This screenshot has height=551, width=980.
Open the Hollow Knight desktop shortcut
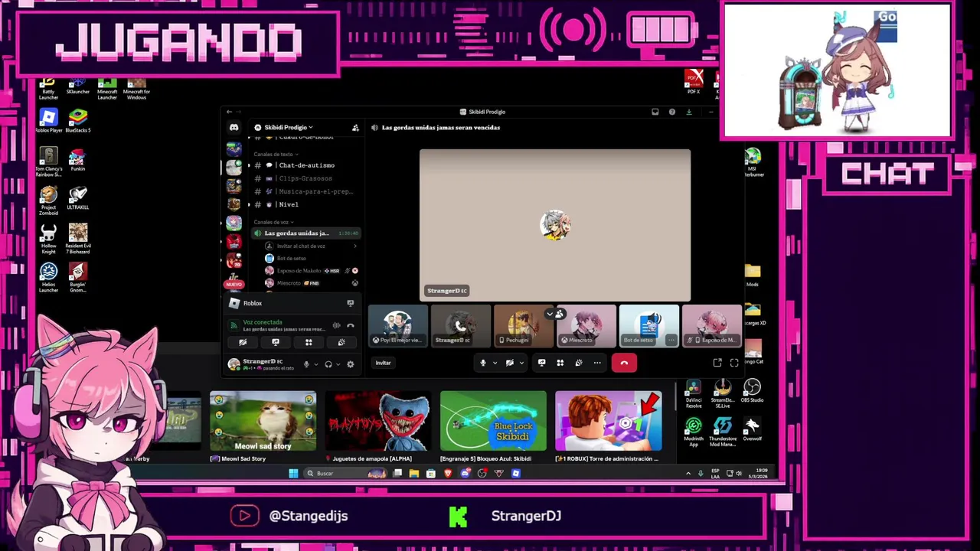click(48, 239)
